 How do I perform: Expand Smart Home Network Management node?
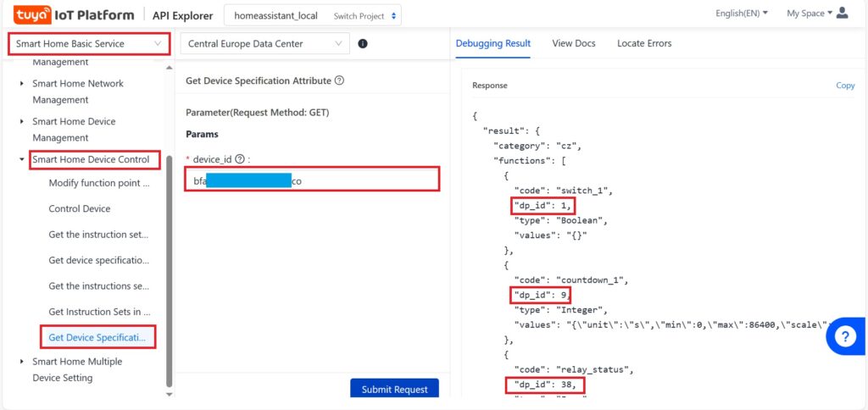(x=21, y=84)
